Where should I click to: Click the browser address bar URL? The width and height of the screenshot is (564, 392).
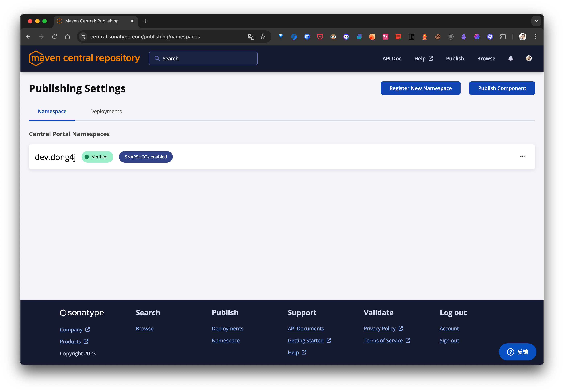pos(145,37)
